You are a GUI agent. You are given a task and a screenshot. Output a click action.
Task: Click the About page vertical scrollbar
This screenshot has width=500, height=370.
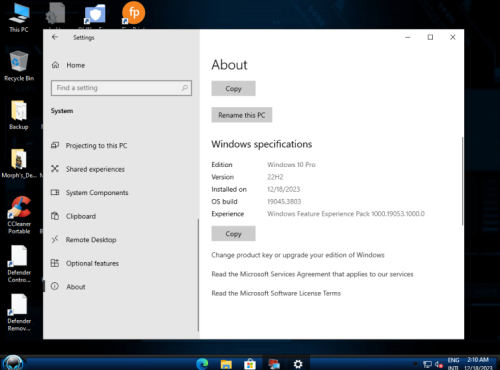tap(462, 181)
